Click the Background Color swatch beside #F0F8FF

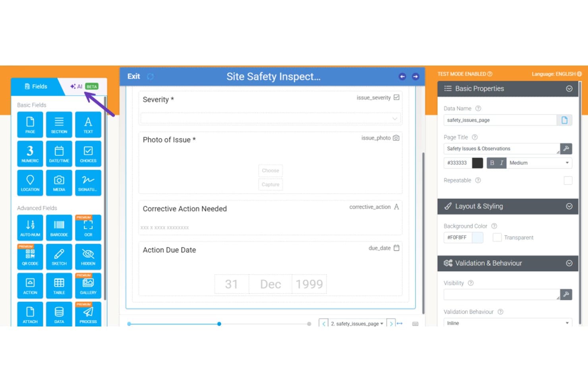pyautogui.click(x=478, y=238)
